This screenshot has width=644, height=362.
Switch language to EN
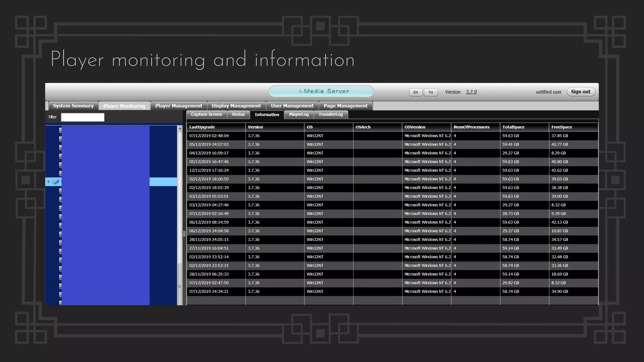pos(416,92)
